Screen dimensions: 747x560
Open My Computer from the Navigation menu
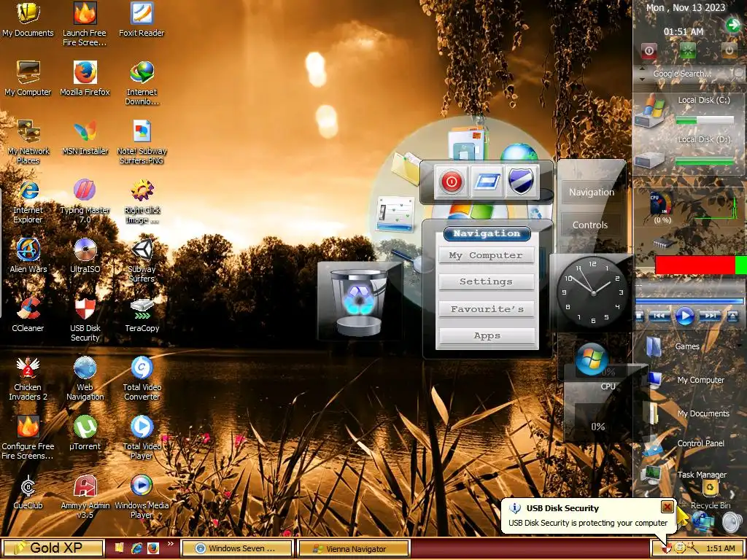tap(487, 255)
